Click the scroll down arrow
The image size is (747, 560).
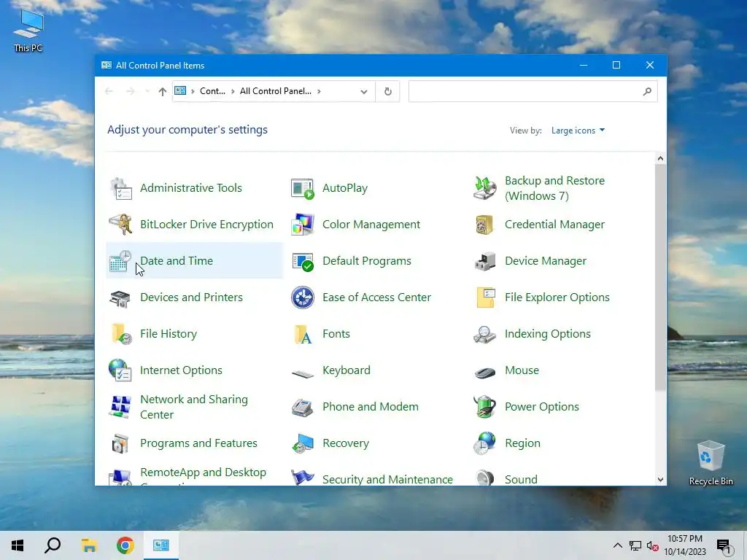[660, 480]
